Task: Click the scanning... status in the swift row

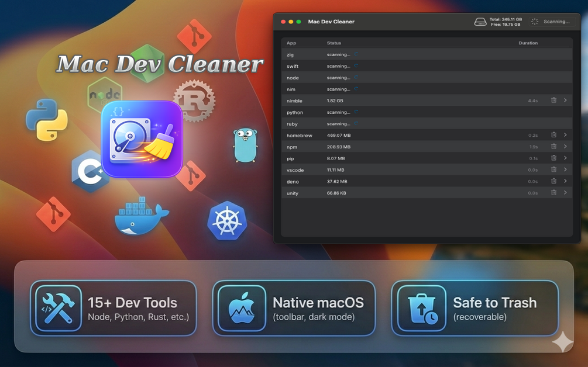Action: 338,66
